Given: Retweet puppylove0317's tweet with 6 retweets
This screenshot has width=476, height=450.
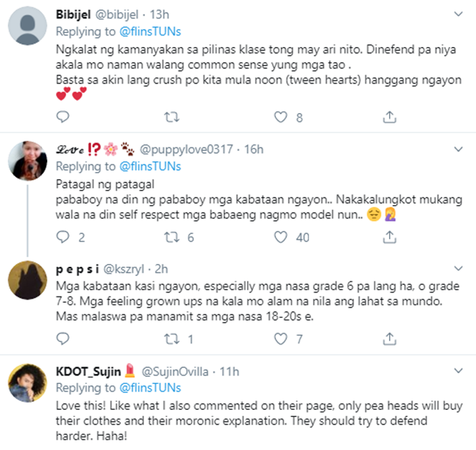Looking at the screenshot, I should tap(171, 237).
